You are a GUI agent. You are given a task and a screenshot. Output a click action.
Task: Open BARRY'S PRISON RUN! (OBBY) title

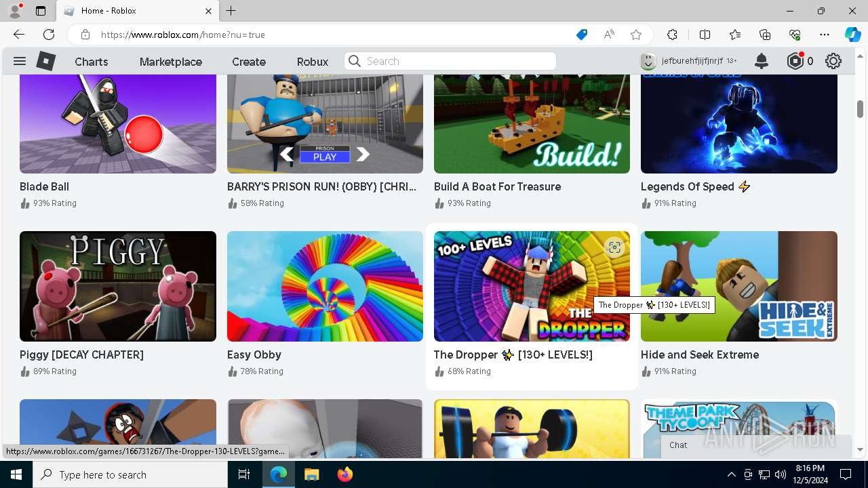click(322, 186)
